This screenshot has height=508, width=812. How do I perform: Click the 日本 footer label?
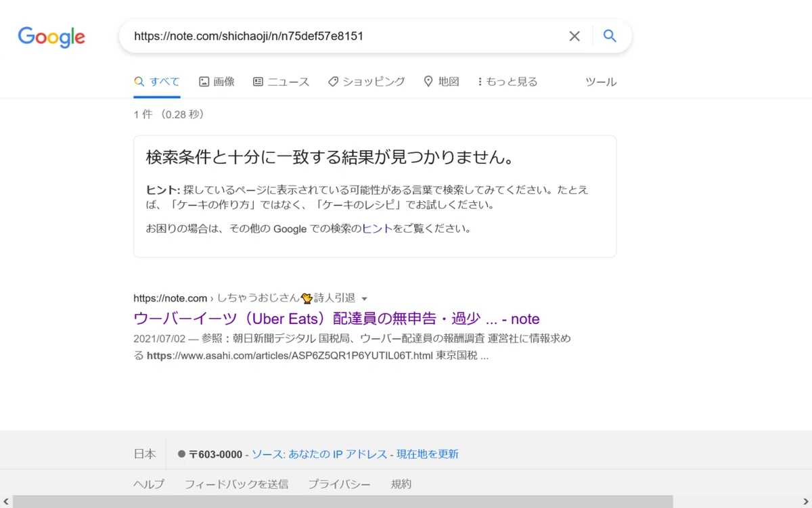tap(145, 454)
